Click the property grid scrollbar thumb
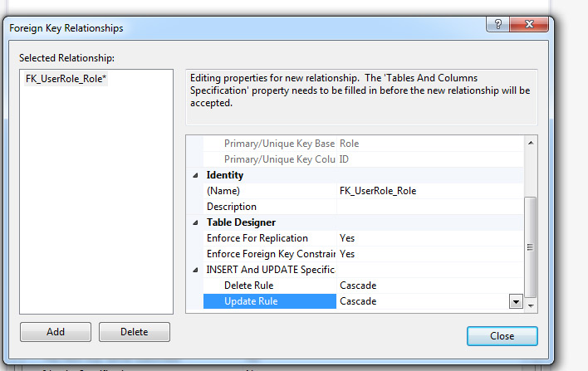The height and width of the screenshot is (371, 588). tap(531, 245)
